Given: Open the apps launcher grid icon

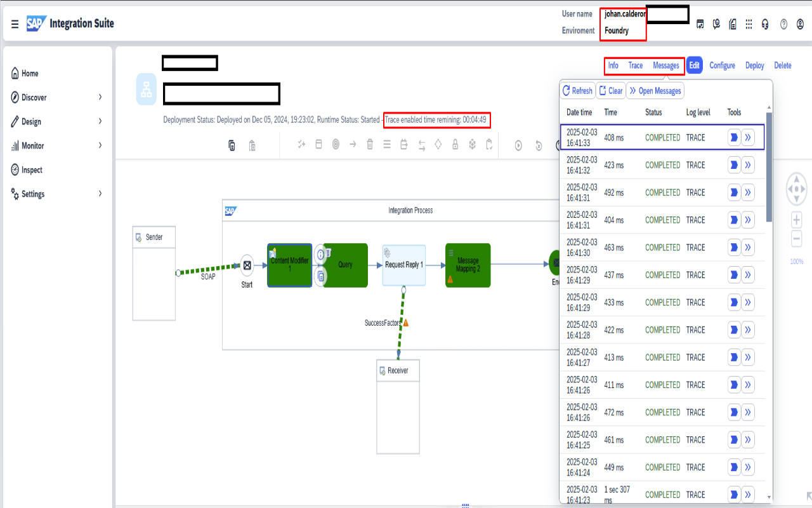Looking at the screenshot, I should pos(749,24).
